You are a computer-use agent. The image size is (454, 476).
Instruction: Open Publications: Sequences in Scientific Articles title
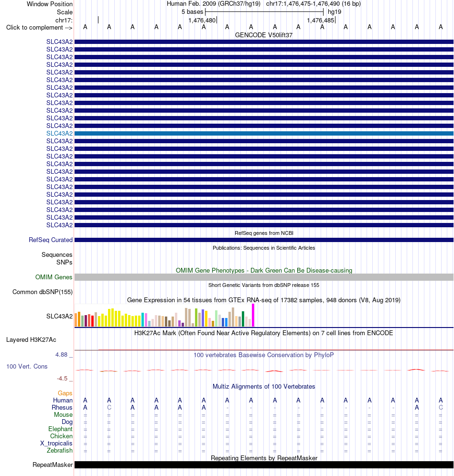coord(264,248)
